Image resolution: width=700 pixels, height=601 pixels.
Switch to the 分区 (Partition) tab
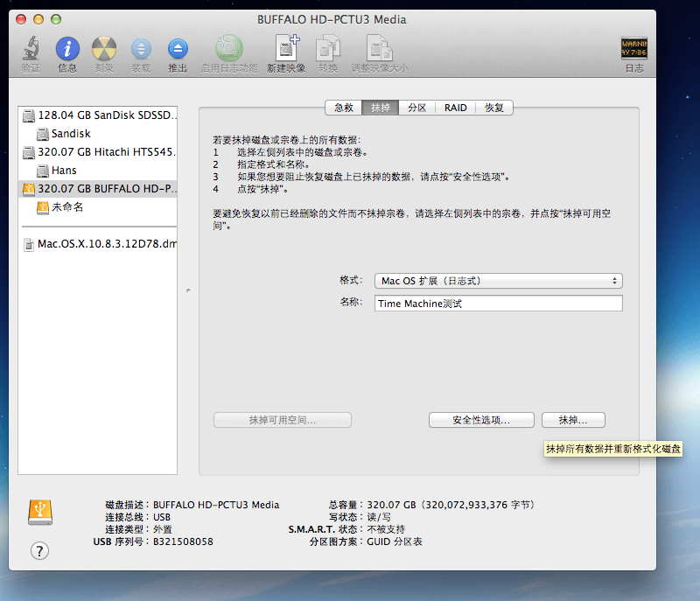[x=417, y=108]
